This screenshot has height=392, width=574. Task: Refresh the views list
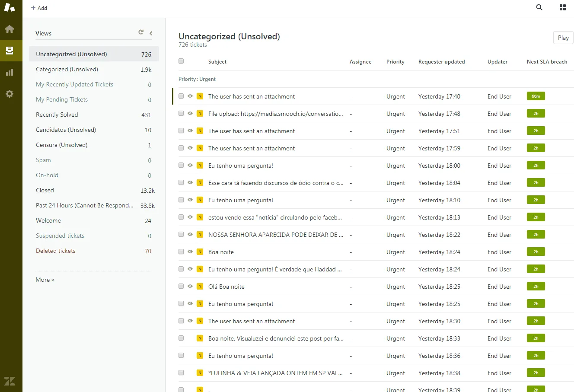141,32
